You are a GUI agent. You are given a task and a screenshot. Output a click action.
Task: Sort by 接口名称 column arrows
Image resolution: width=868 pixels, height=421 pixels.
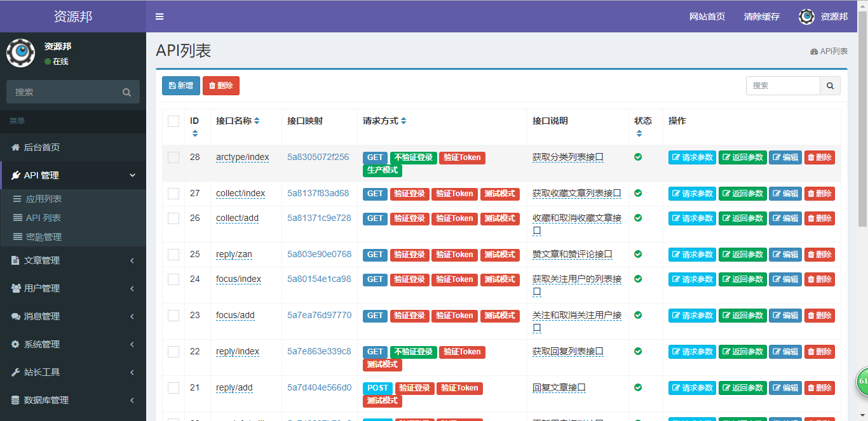(257, 121)
